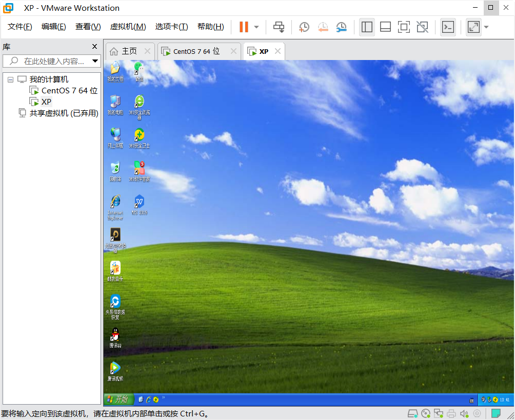Click the stretch guest display icon
The height and width of the screenshot is (420, 515).
tap(473, 27)
